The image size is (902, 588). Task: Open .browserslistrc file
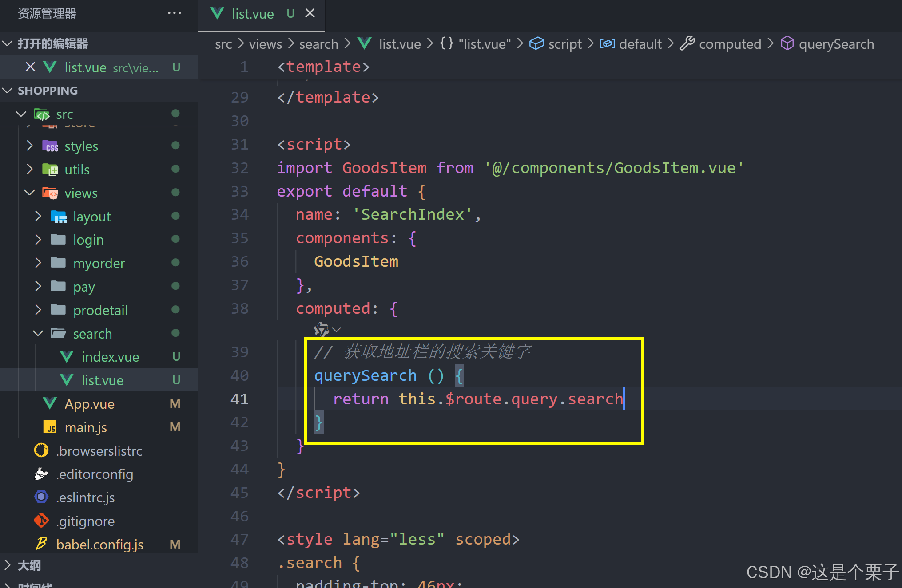click(x=99, y=451)
